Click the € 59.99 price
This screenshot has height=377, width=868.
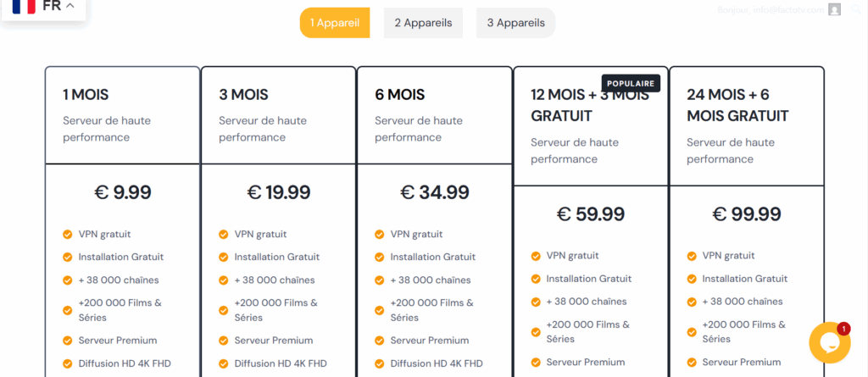tap(591, 213)
